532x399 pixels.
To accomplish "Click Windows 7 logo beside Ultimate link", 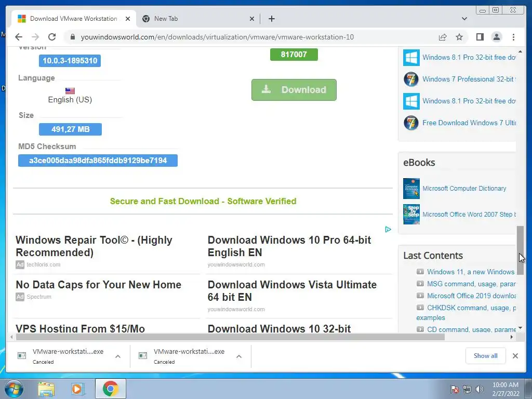I will 411,123.
